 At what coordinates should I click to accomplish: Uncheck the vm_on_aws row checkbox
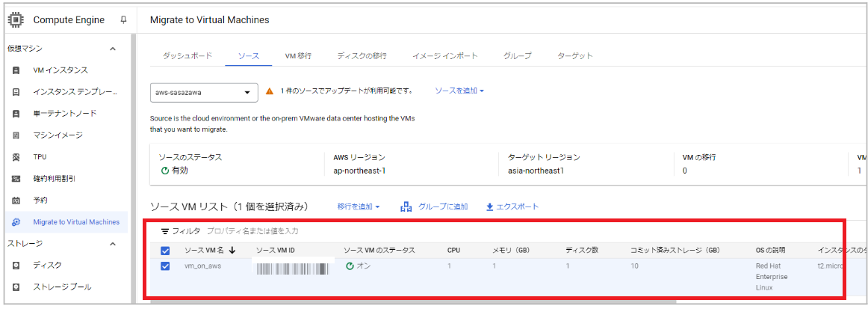[165, 266]
